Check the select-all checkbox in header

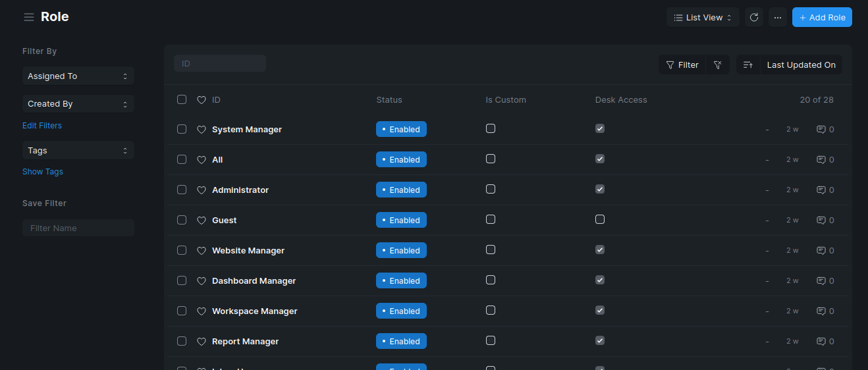[x=182, y=99]
